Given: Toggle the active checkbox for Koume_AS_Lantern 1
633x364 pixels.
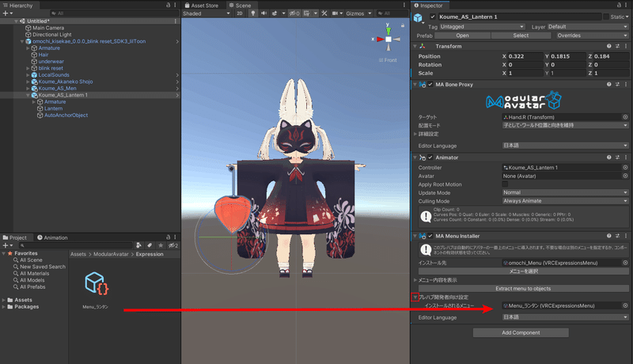Looking at the screenshot, I should (x=433, y=17).
